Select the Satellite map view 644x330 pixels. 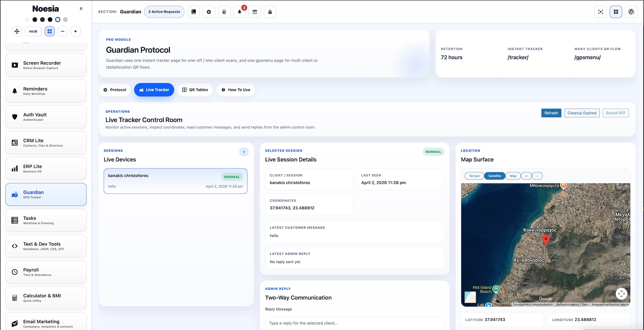pyautogui.click(x=495, y=176)
